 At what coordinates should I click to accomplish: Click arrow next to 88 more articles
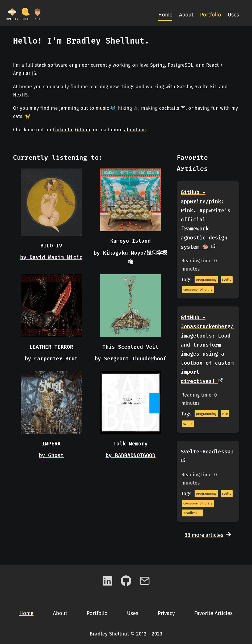(x=229, y=534)
